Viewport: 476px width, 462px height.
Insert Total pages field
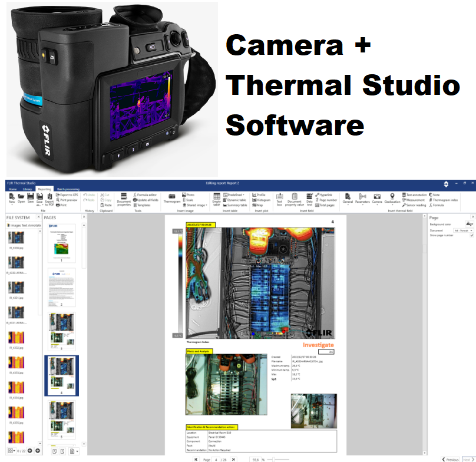click(x=325, y=205)
